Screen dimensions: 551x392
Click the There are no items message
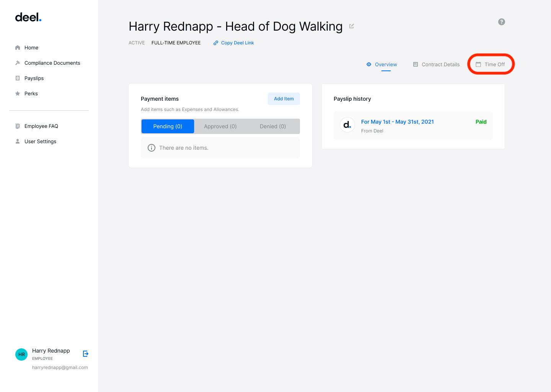pyautogui.click(x=184, y=148)
